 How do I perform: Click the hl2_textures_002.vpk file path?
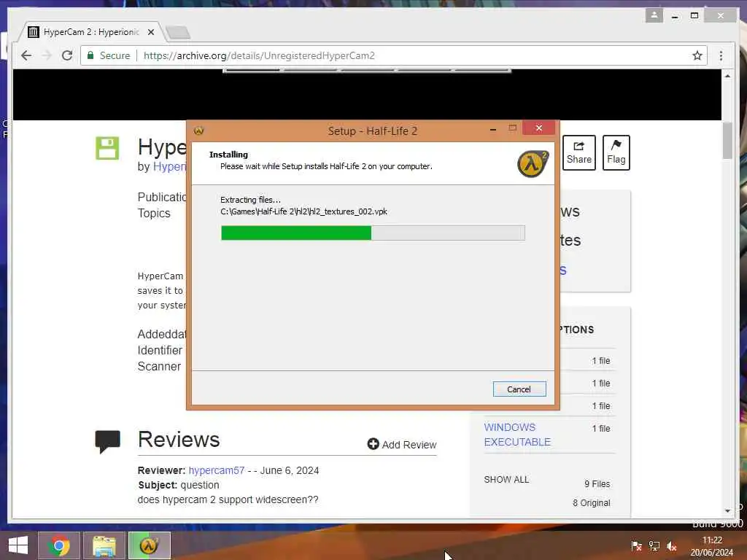coord(304,211)
